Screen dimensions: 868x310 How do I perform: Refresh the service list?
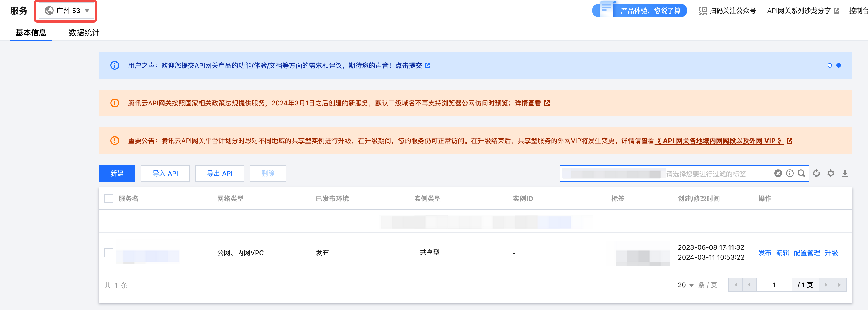pos(816,173)
